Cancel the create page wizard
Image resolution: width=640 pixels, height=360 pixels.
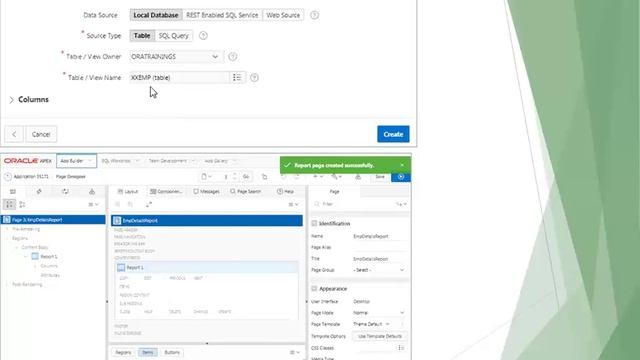(x=41, y=134)
